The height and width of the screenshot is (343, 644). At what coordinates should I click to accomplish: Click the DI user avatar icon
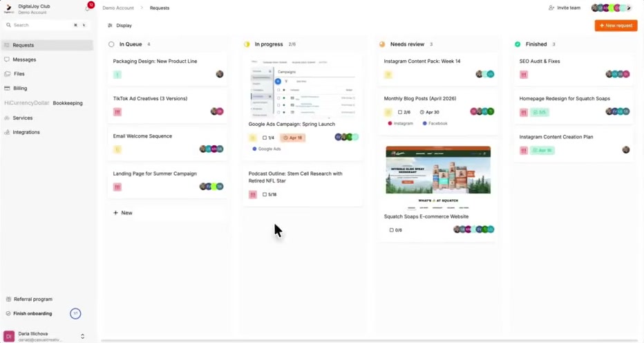(8, 336)
